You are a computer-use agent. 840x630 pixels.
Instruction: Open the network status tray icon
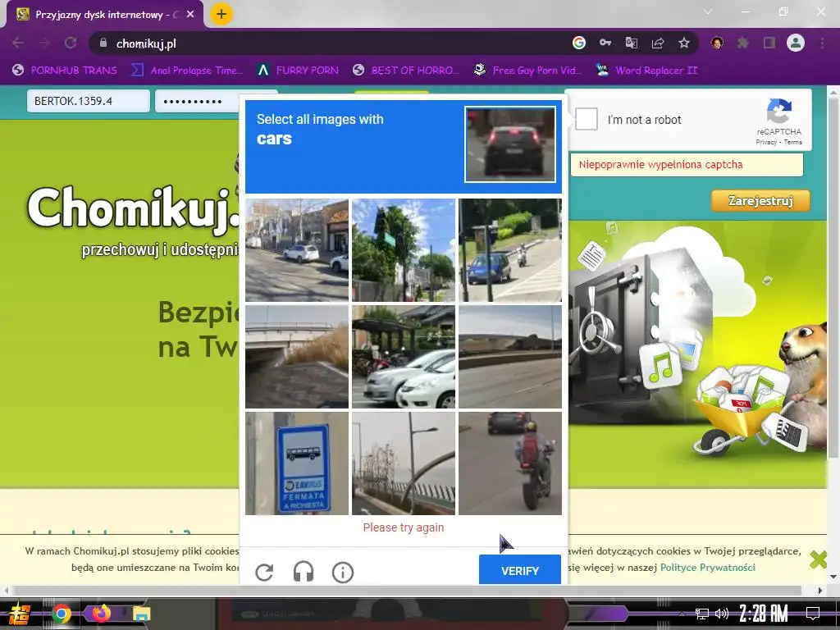pos(702,614)
